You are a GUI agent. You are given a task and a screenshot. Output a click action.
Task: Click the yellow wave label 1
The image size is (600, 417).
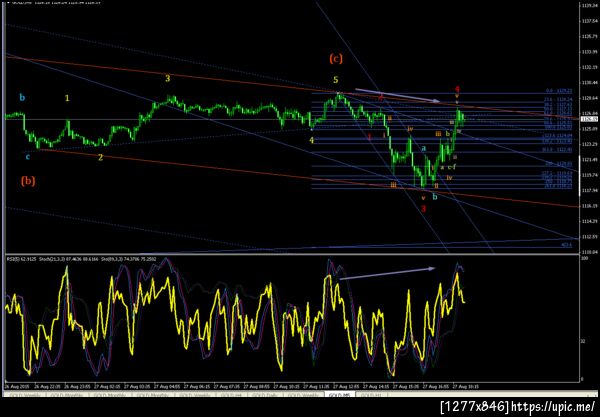click(x=67, y=98)
